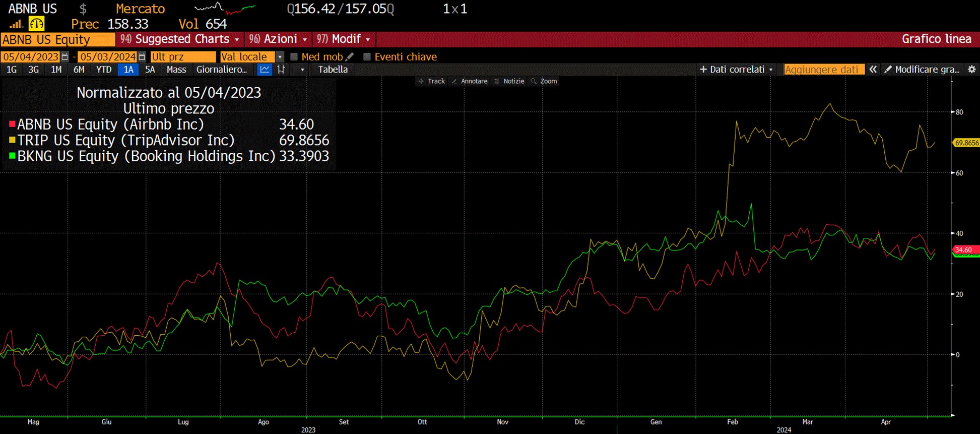980x434 pixels.
Task: Enable the Eventi chiave checkbox
Action: tap(367, 57)
